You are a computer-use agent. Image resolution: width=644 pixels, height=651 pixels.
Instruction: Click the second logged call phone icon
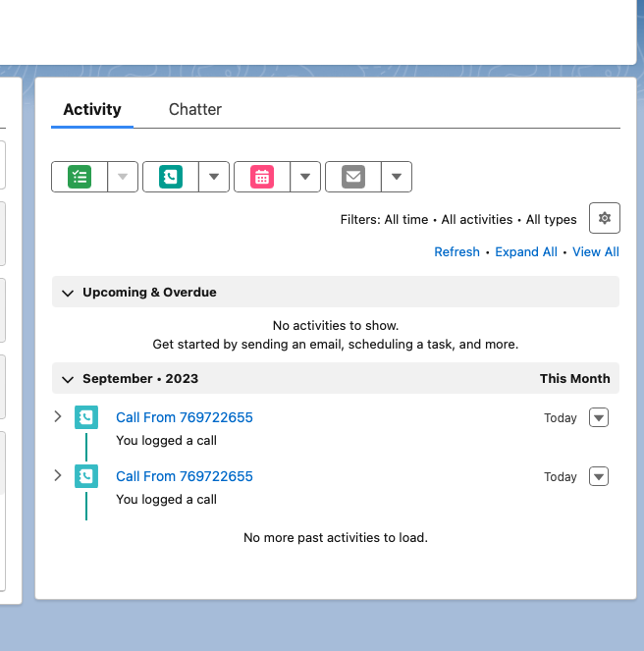[86, 476]
